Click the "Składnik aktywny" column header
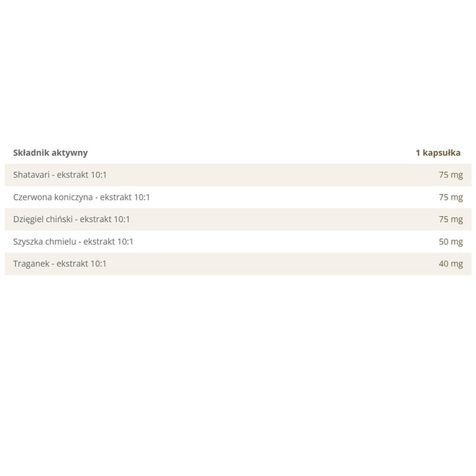Image resolution: width=476 pixels, height=476 pixels. coord(51,153)
